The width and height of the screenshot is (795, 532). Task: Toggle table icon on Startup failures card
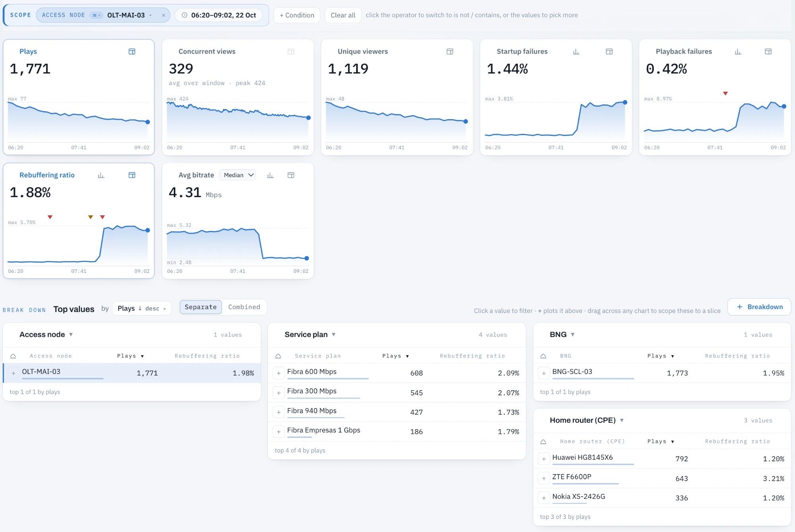click(x=609, y=52)
